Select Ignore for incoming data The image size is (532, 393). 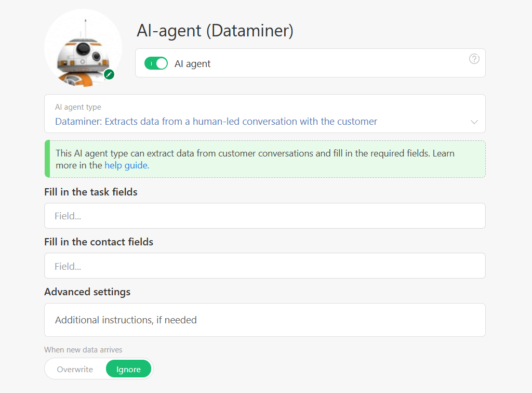click(x=128, y=369)
